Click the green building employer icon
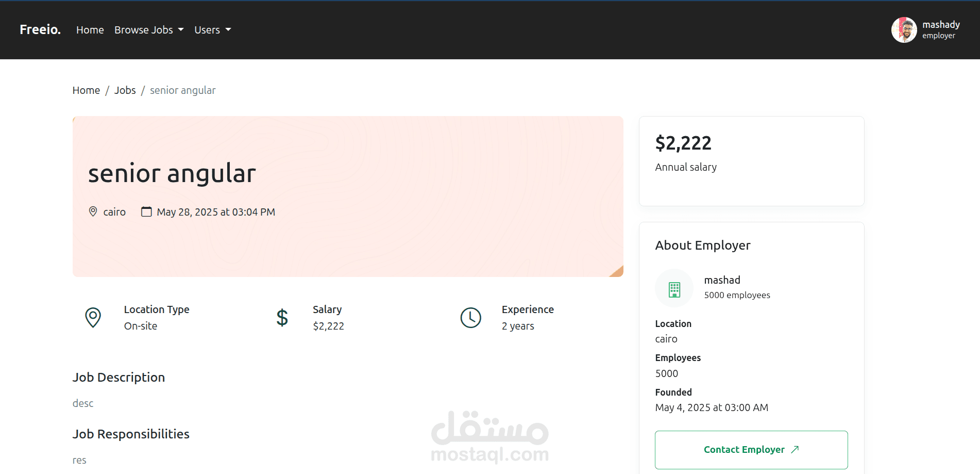980x474 pixels. 674,290
